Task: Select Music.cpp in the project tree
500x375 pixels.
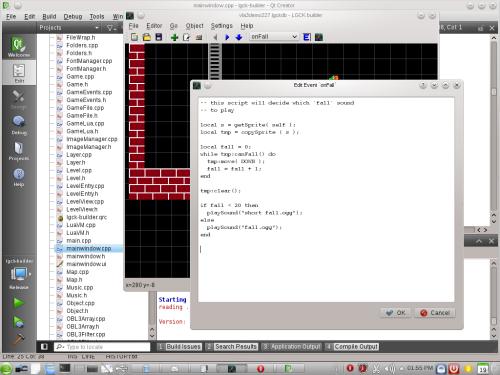Action: click(80, 287)
